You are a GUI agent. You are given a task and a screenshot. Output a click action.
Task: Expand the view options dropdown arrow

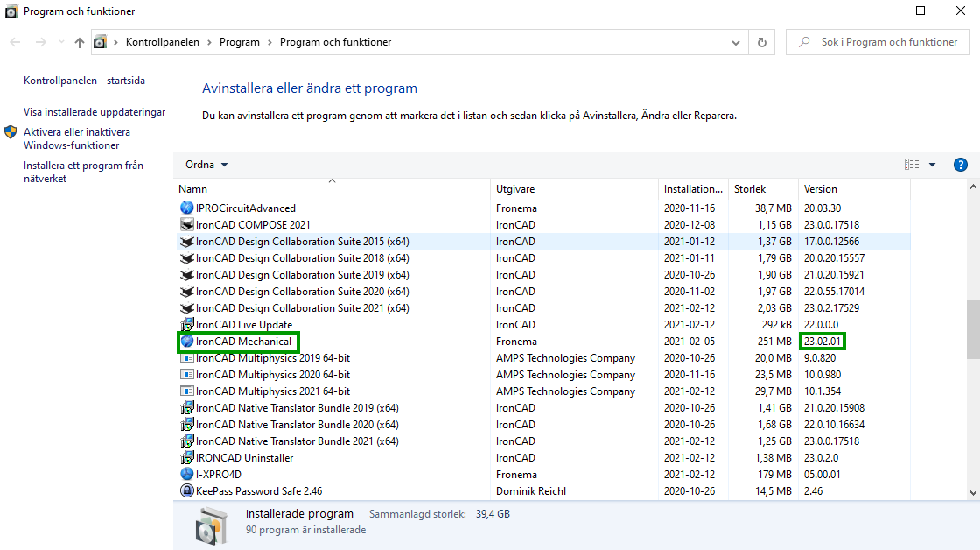[x=932, y=165]
